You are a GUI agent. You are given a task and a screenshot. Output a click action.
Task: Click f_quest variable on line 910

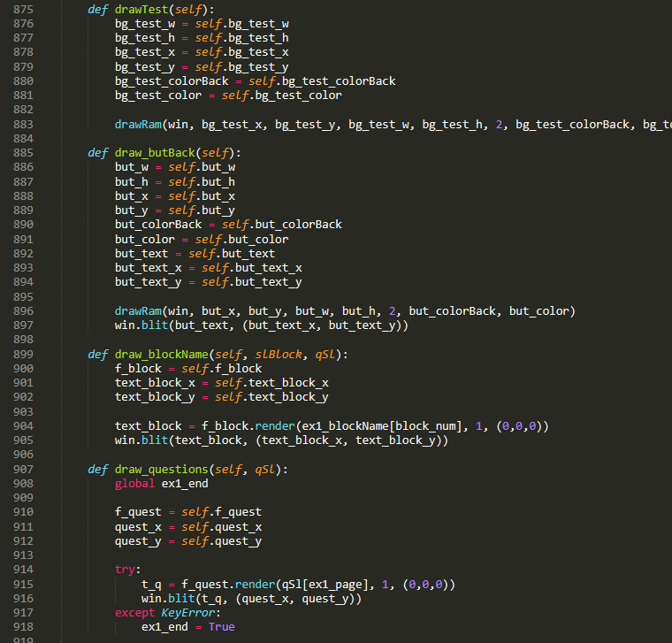click(x=138, y=512)
